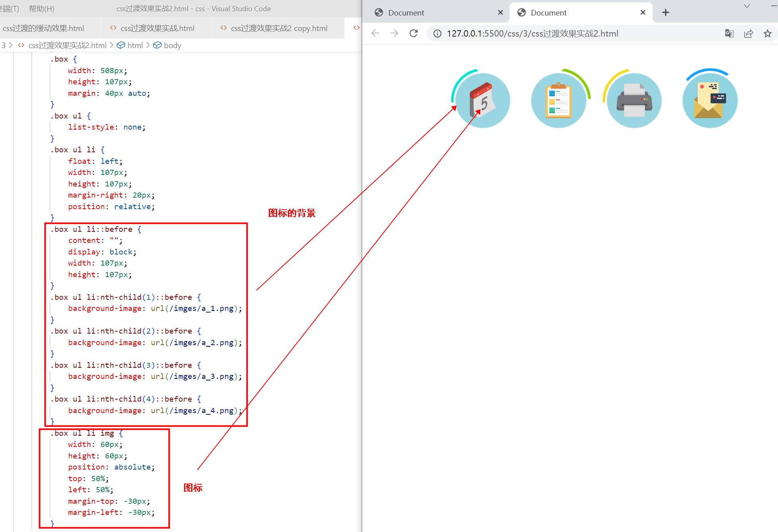Click the html cube icon in breadcrumb
Image resolution: width=778 pixels, height=532 pixels.
tap(121, 45)
